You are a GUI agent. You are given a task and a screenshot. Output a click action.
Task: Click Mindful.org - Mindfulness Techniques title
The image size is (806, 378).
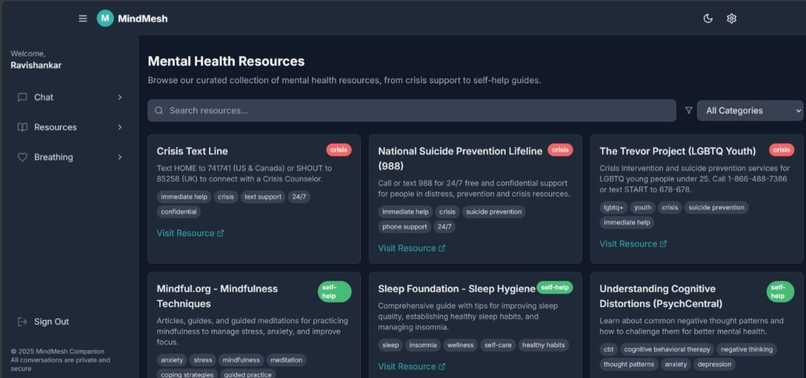[x=217, y=296]
